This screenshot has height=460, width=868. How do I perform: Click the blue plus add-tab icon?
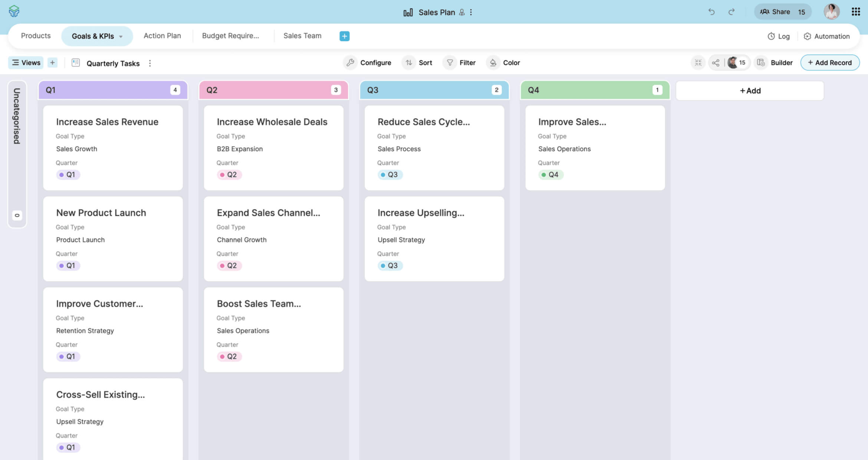(x=344, y=36)
